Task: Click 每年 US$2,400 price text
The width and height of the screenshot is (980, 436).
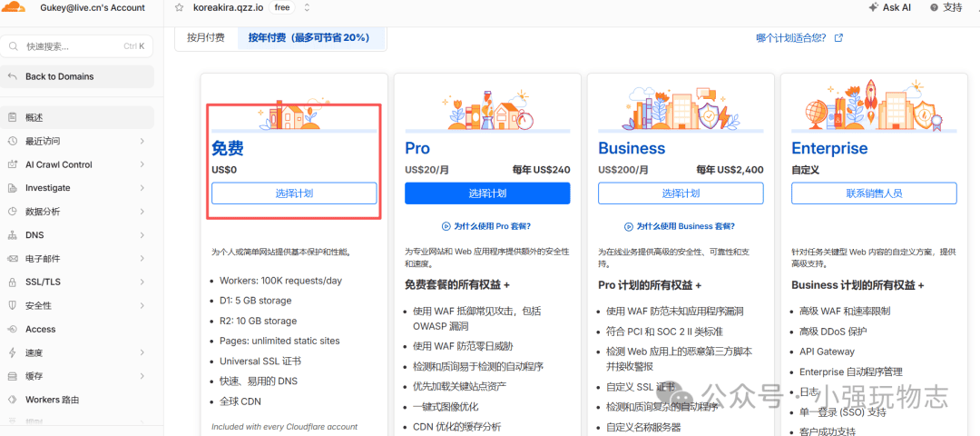Action: click(x=730, y=170)
